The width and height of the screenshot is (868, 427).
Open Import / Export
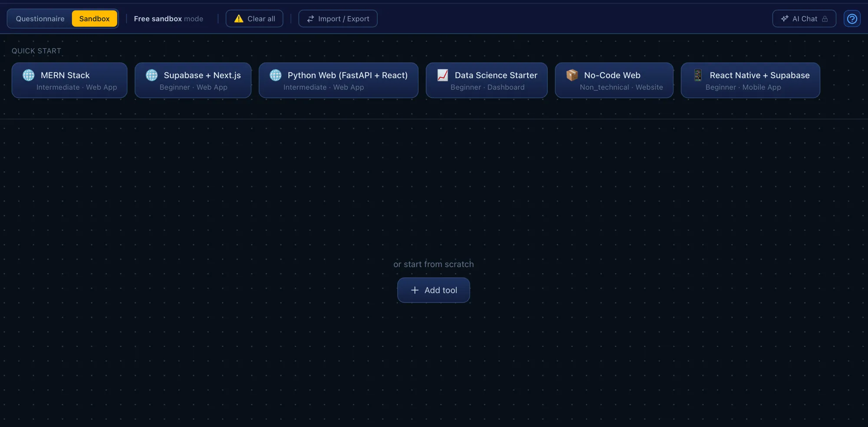tap(338, 19)
